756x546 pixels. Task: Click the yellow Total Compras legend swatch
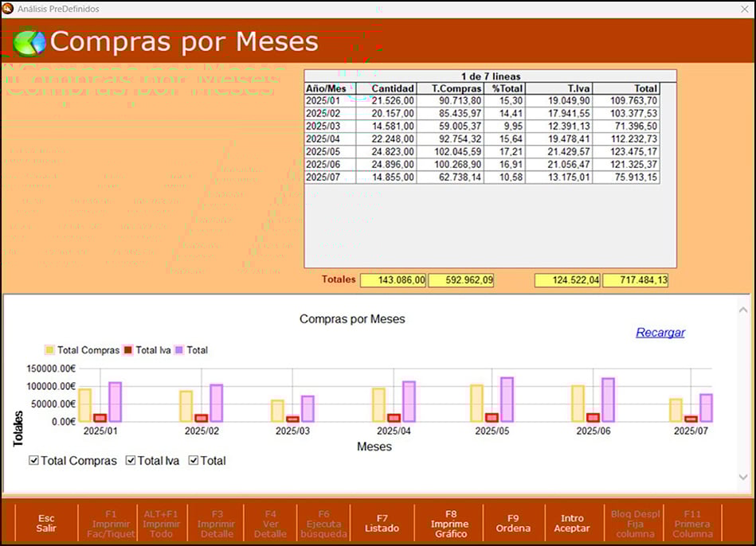(x=50, y=350)
